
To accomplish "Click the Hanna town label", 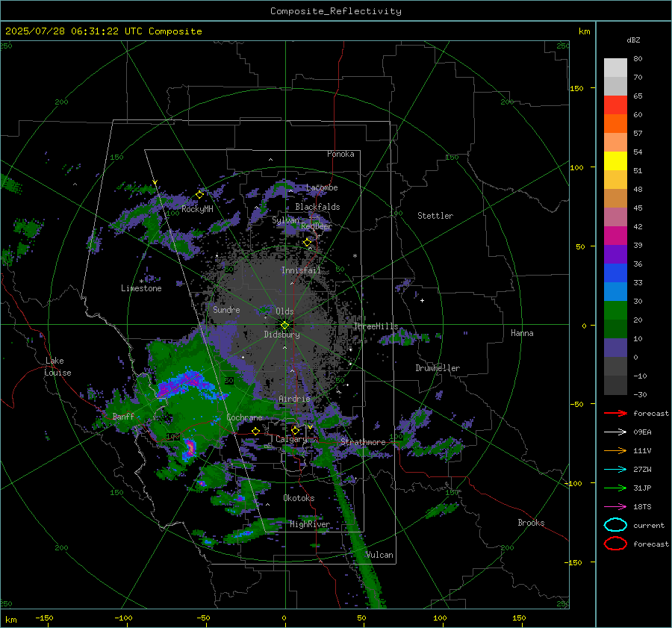I will [x=522, y=333].
